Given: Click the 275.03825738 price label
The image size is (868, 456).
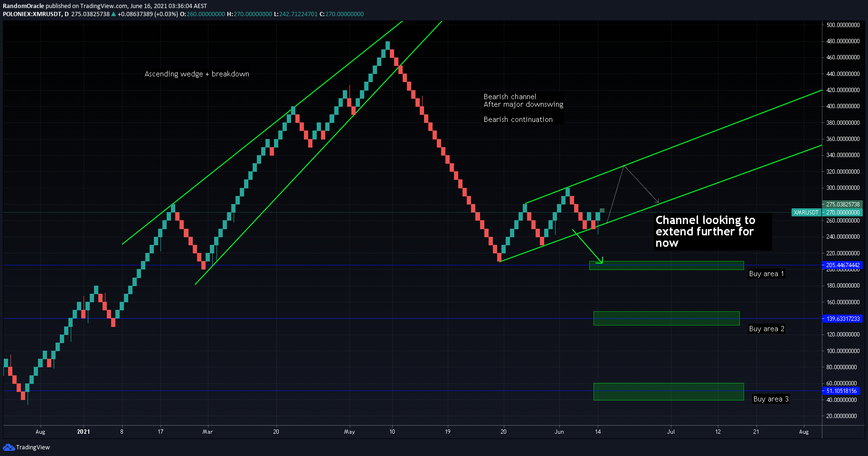Looking at the screenshot, I should [x=843, y=205].
